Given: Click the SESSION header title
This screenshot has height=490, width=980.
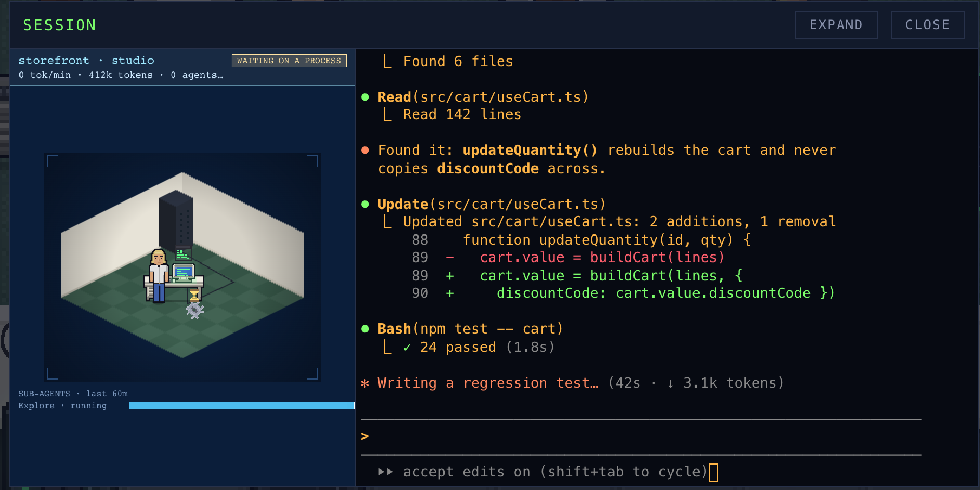Looking at the screenshot, I should click(x=60, y=25).
